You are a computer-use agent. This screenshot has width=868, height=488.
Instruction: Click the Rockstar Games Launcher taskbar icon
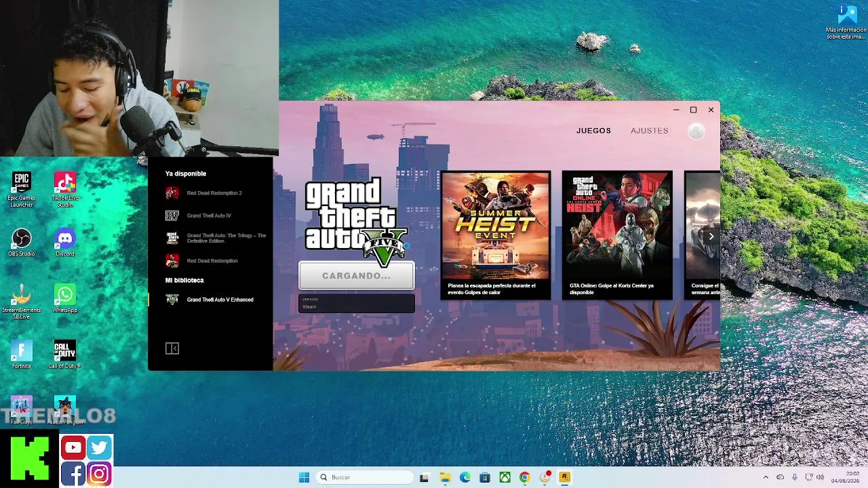pos(564,477)
